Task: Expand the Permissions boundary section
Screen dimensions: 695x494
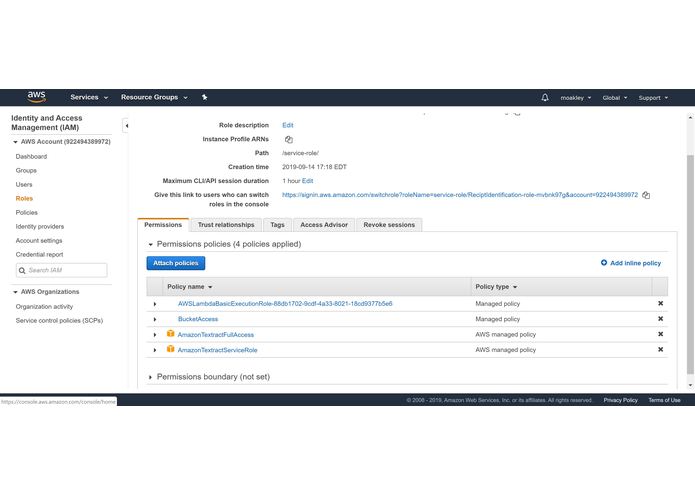Action: (150, 377)
